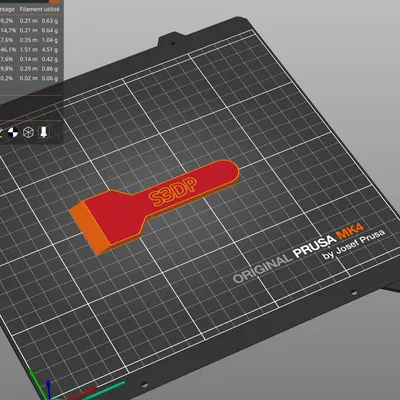Click the "1.51 m" filament length value
This screenshot has width=400, height=400.
click(29, 50)
